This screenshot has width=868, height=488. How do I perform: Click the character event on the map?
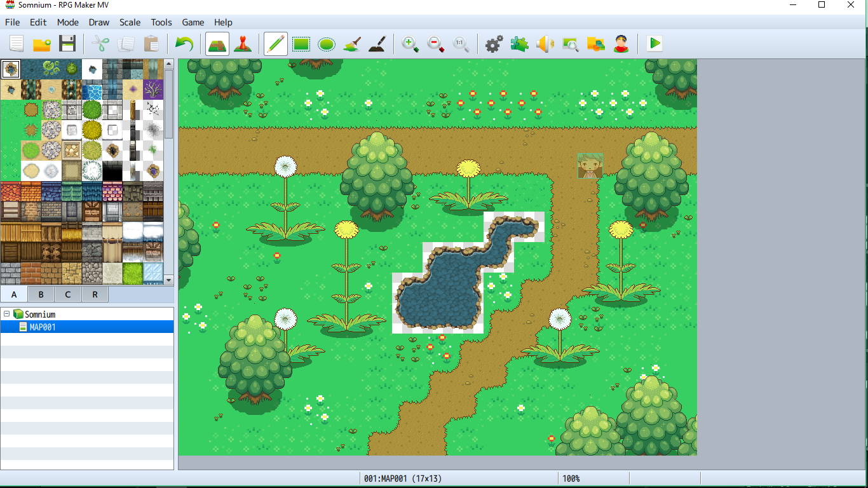[x=590, y=166]
